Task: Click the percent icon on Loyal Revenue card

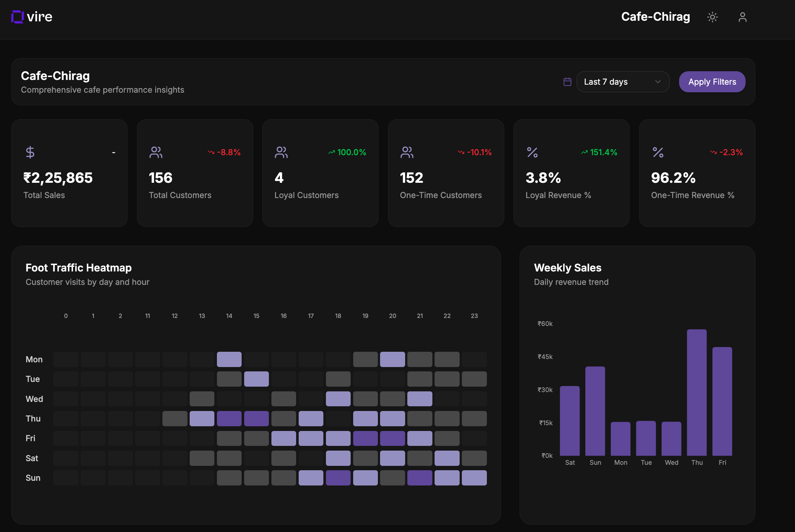Action: pyautogui.click(x=532, y=152)
